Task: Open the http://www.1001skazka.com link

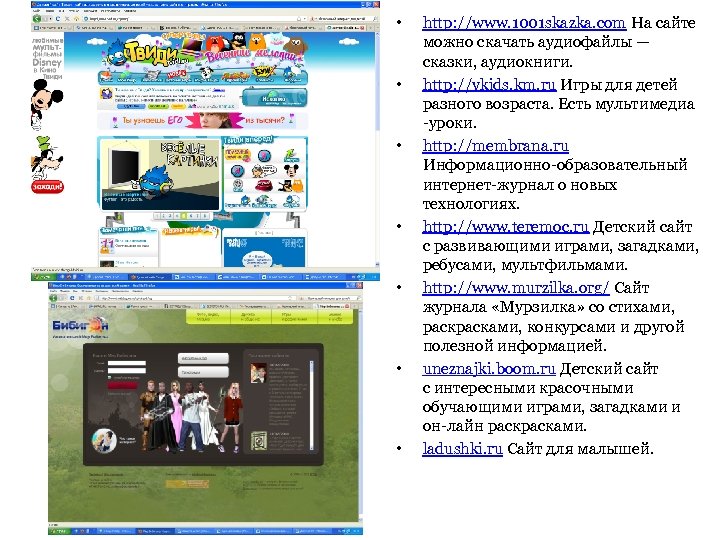Action: [524, 22]
